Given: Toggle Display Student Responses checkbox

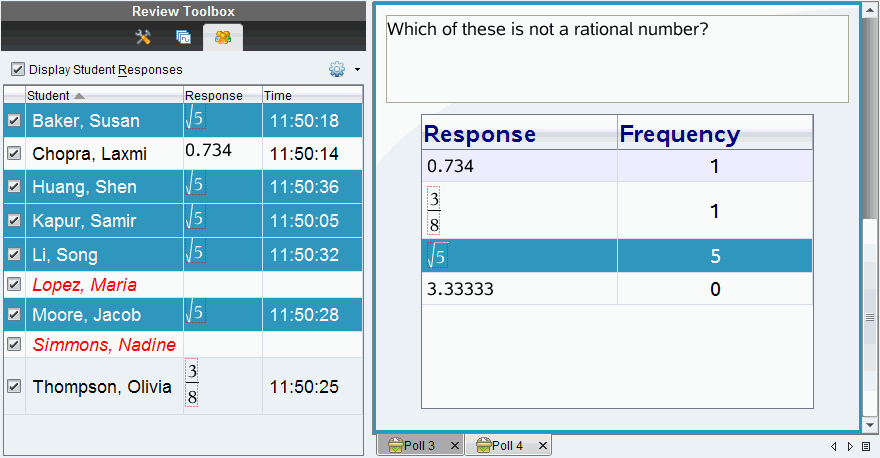Looking at the screenshot, I should click(x=17, y=70).
